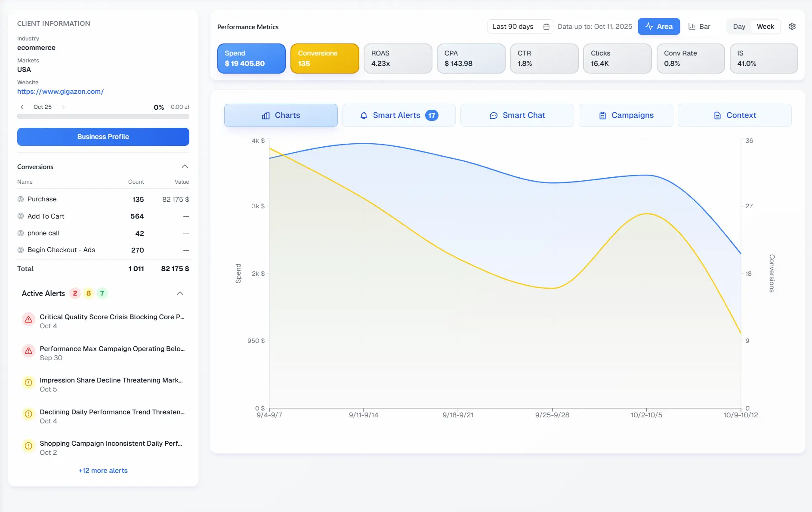
Task: Toggle the Spend metric card
Action: pyautogui.click(x=251, y=59)
